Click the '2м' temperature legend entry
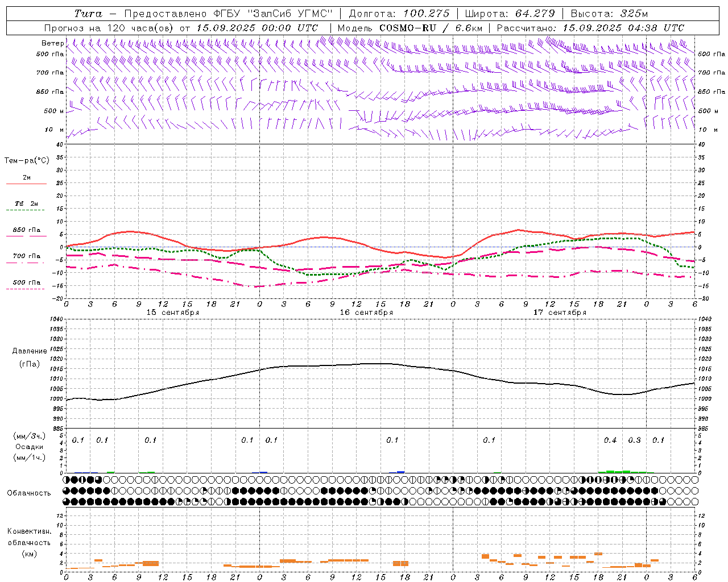The image size is (728, 582). coord(26,178)
